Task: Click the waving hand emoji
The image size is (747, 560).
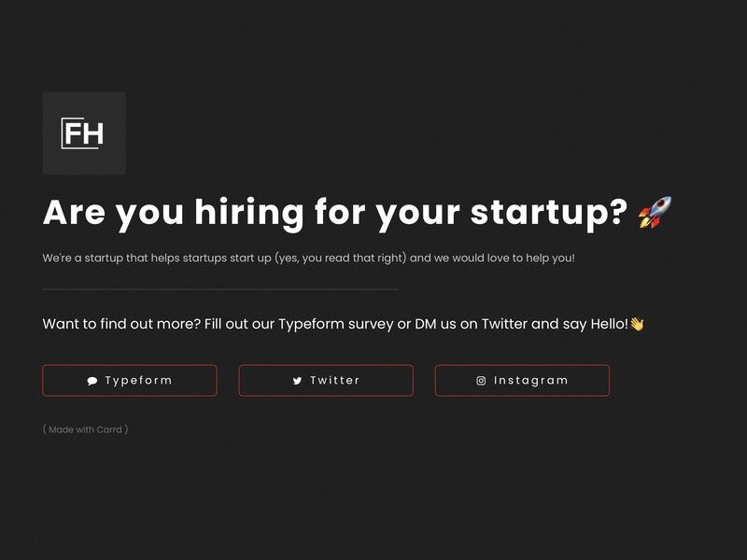Action: tap(637, 324)
